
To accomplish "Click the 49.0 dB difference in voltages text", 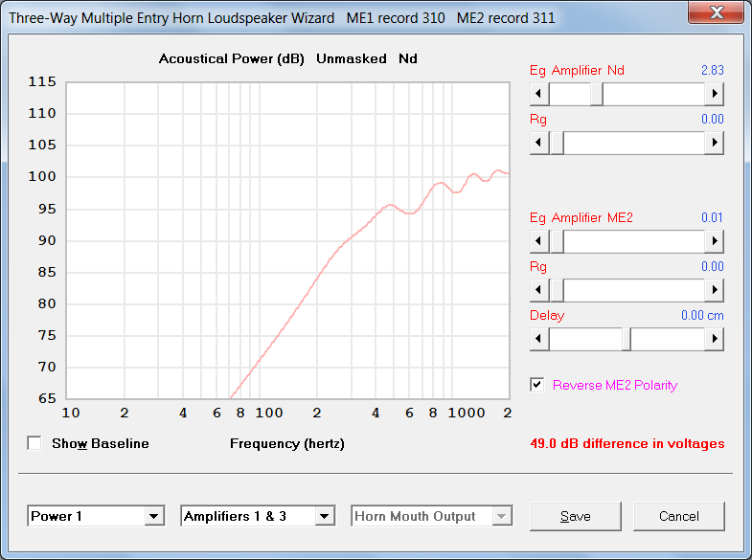I will pyautogui.click(x=627, y=443).
